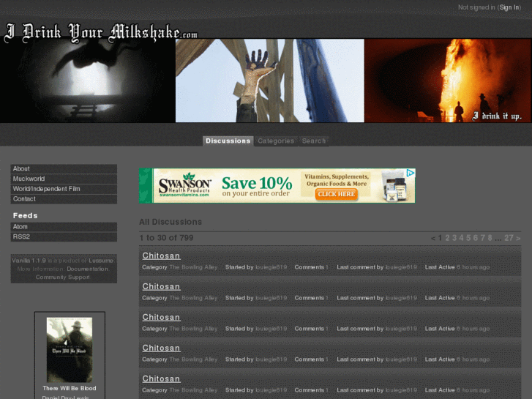This screenshot has width=532, height=399.
Task: Switch to the Categories tab
Action: (276, 141)
